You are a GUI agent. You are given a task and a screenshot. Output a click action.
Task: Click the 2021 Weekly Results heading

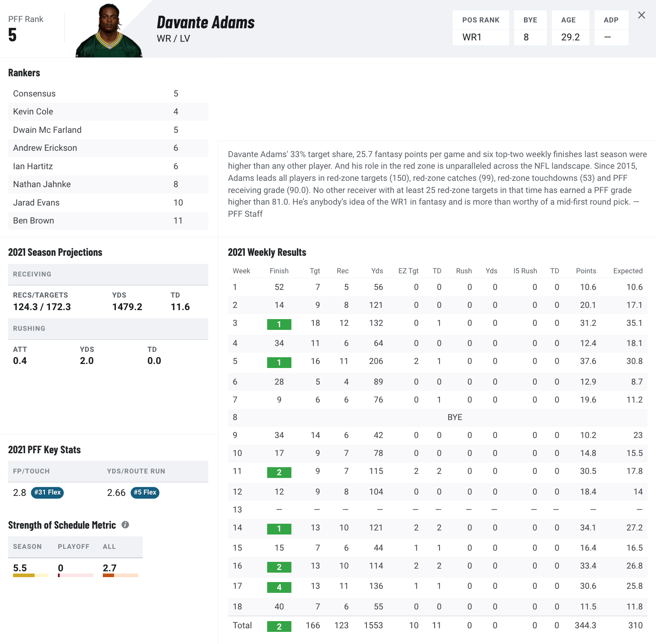[267, 252]
